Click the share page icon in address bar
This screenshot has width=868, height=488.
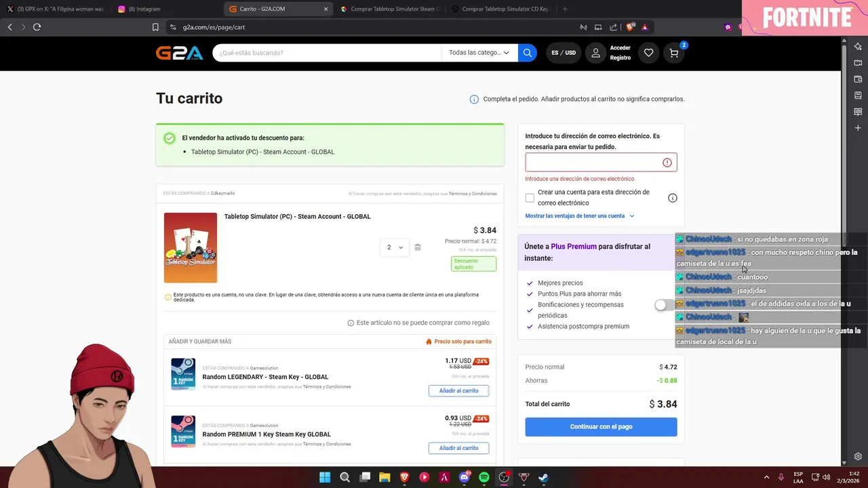pyautogui.click(x=613, y=27)
